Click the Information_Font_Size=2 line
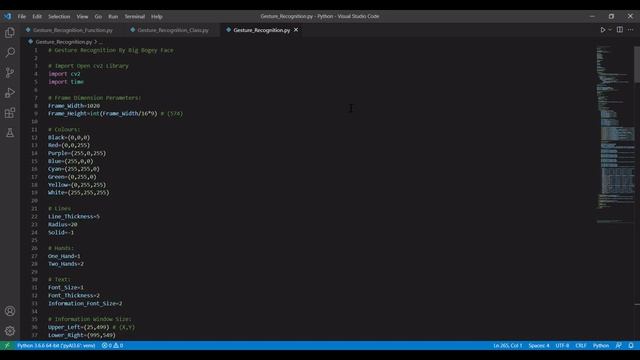Screen dimensions: 640x360 [85, 304]
